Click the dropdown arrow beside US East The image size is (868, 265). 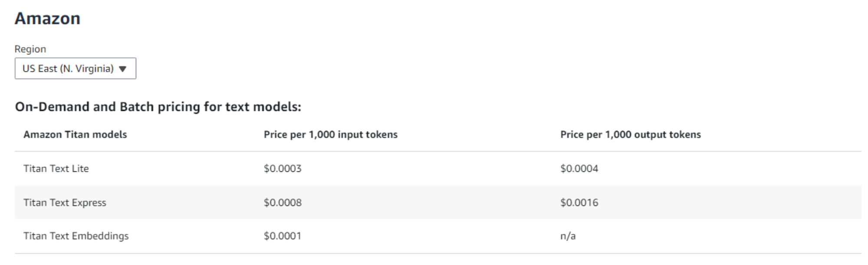(x=123, y=69)
